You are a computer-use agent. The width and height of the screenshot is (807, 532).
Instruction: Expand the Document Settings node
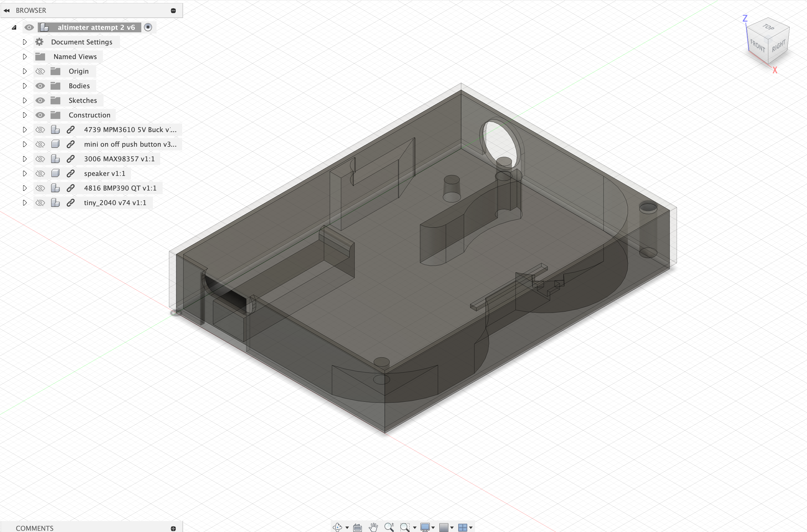(x=24, y=42)
